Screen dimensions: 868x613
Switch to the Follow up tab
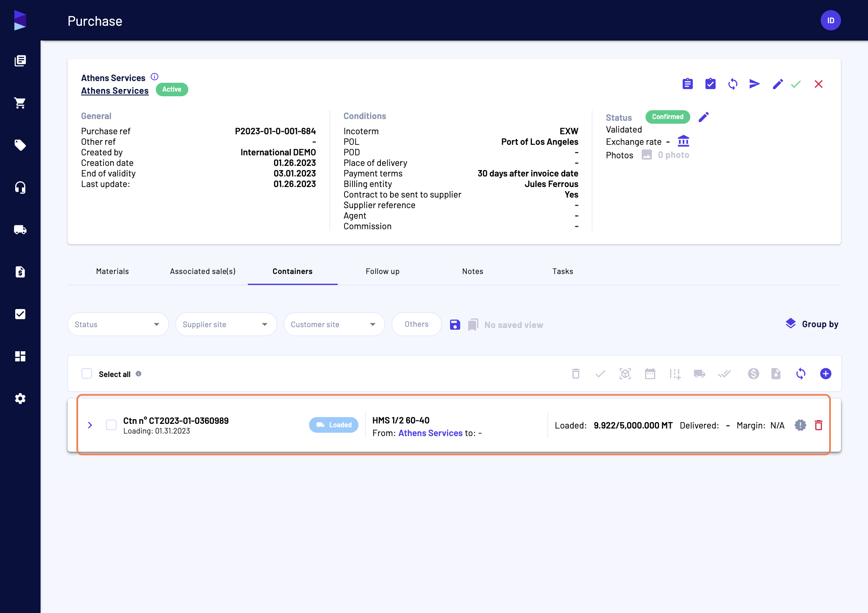pos(382,271)
